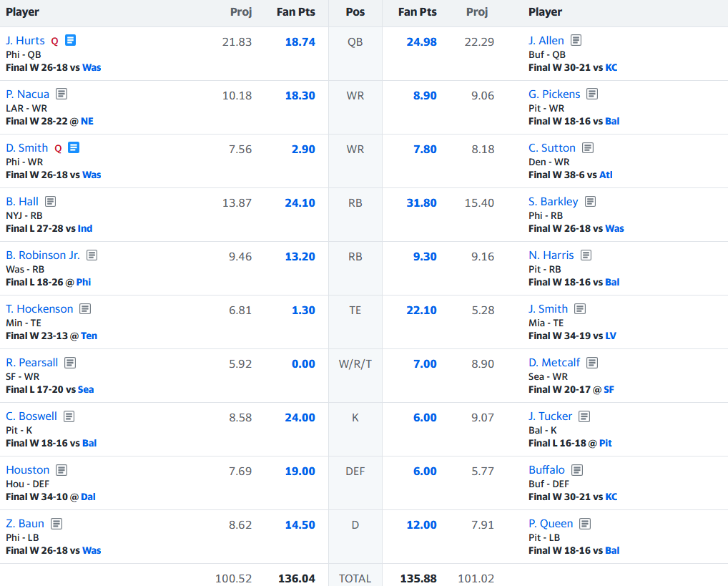Click the Dal opponent link under Houston
Screen dimensions: 728x586
point(88,497)
